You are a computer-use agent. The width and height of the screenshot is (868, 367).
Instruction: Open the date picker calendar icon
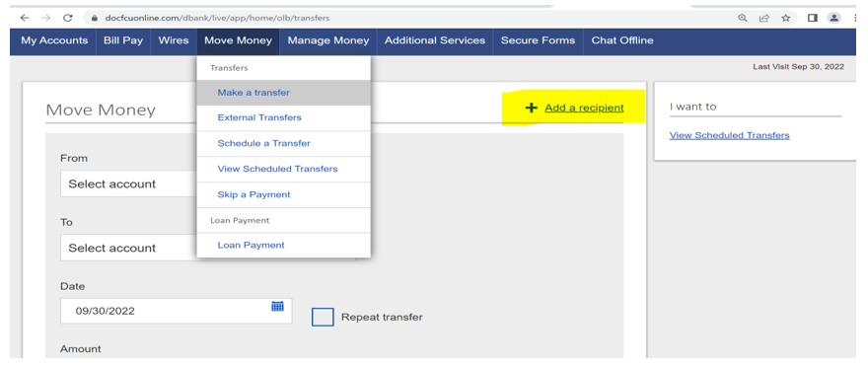277,306
